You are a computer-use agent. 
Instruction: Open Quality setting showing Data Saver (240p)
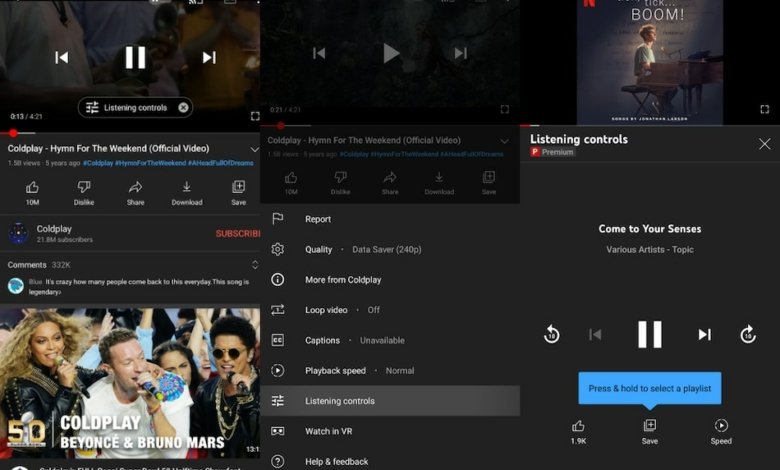coord(390,249)
